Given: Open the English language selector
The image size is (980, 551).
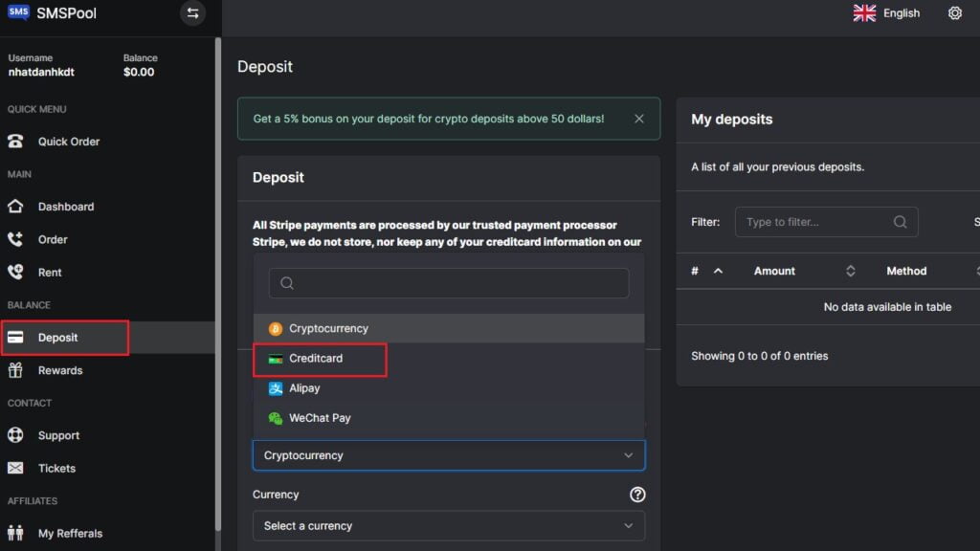Looking at the screenshot, I should pyautogui.click(x=887, y=13).
